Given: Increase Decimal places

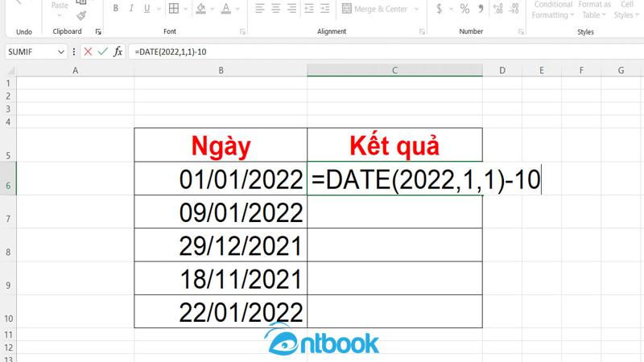Looking at the screenshot, I should click(497, 8).
